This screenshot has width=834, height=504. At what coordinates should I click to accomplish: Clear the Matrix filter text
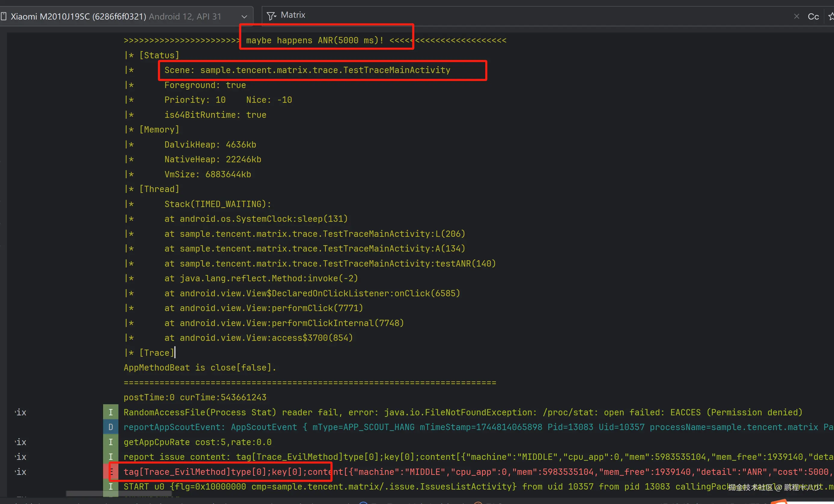point(796,16)
